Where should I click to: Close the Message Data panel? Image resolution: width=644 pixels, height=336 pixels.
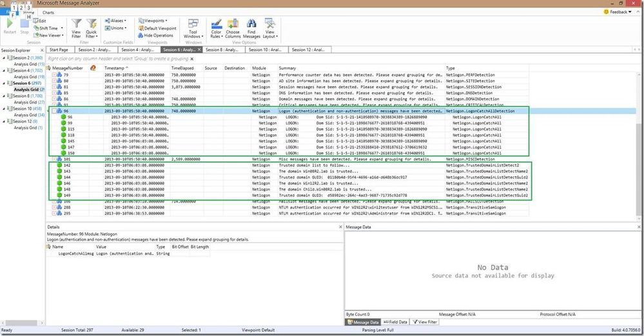[639, 227]
